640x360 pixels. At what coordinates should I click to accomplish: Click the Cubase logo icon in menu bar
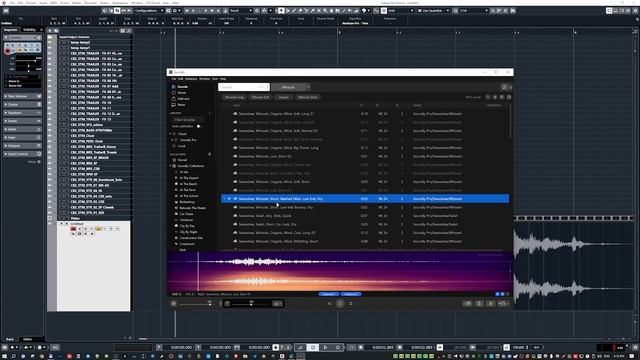pos(4,2)
